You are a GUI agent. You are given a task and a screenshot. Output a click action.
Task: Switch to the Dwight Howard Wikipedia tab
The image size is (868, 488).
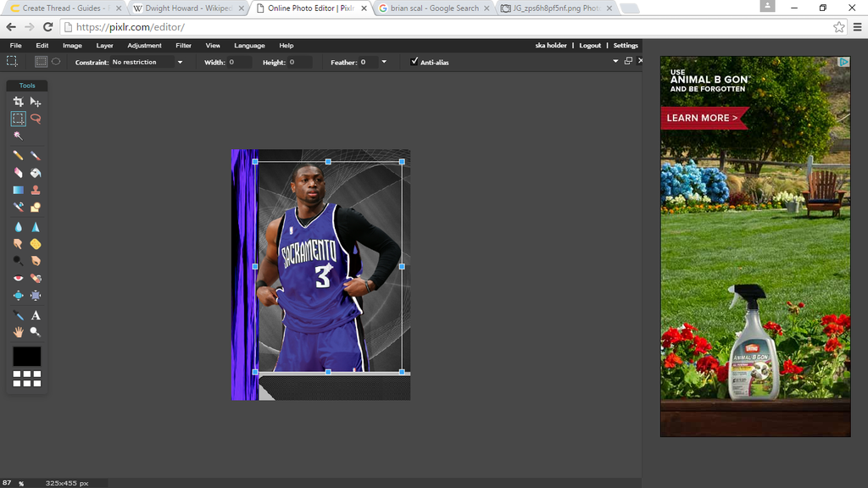tap(188, 8)
